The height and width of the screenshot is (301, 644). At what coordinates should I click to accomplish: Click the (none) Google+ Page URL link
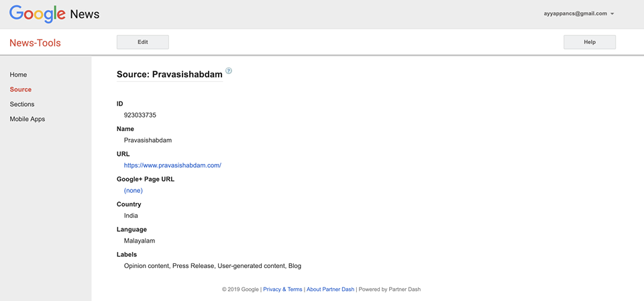(133, 191)
